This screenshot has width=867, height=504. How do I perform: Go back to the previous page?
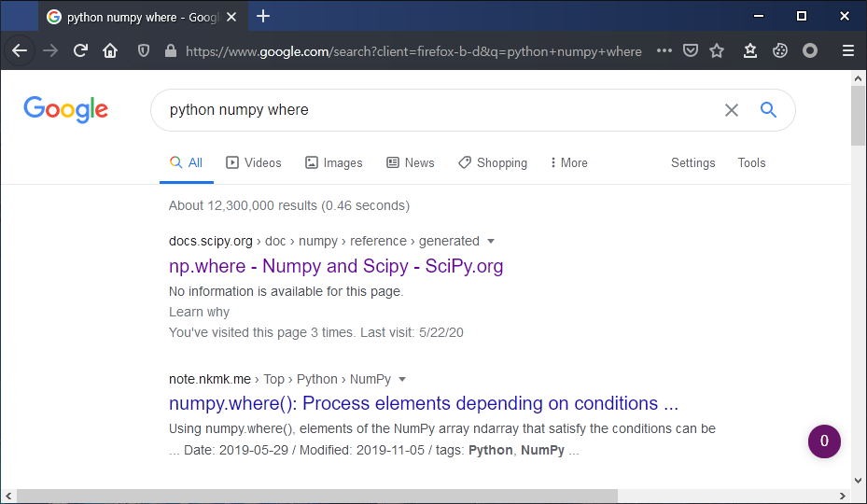tap(20, 51)
